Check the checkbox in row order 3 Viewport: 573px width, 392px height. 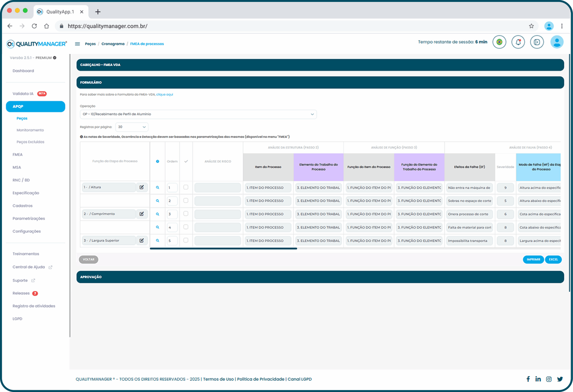pos(186,214)
